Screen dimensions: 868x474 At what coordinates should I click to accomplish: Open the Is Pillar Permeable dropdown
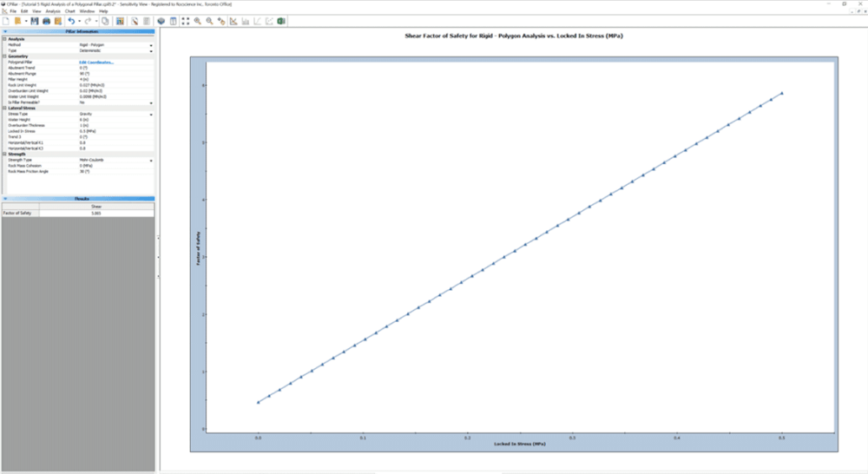click(151, 102)
